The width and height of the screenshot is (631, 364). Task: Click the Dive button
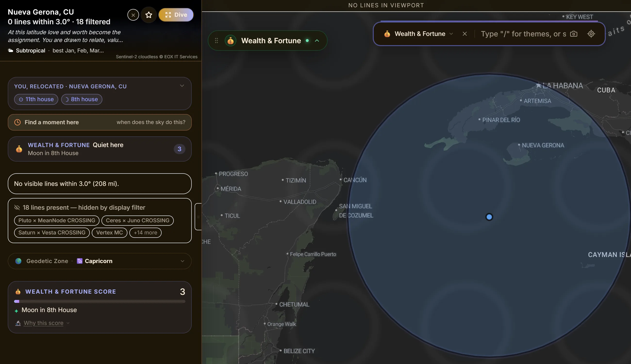(x=176, y=15)
